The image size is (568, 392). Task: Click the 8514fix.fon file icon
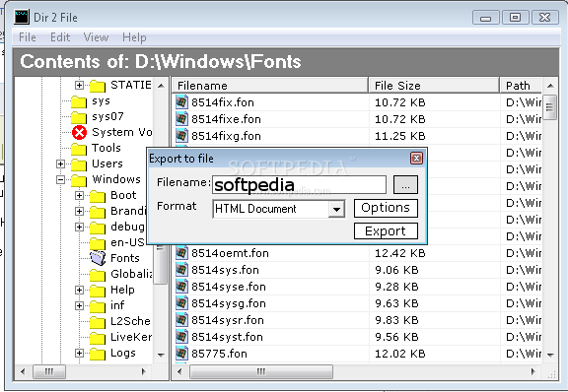tap(181, 102)
